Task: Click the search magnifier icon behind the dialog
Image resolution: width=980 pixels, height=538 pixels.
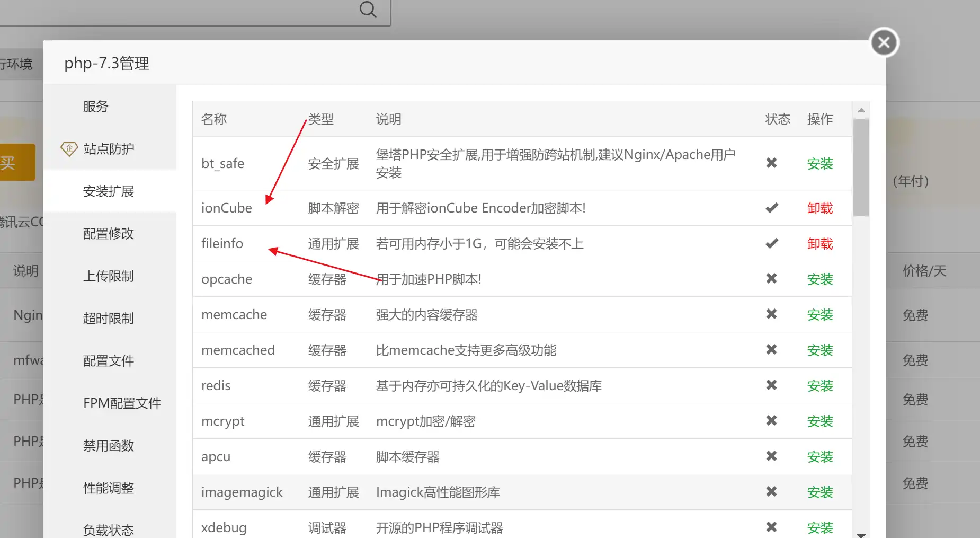Action: (x=368, y=9)
